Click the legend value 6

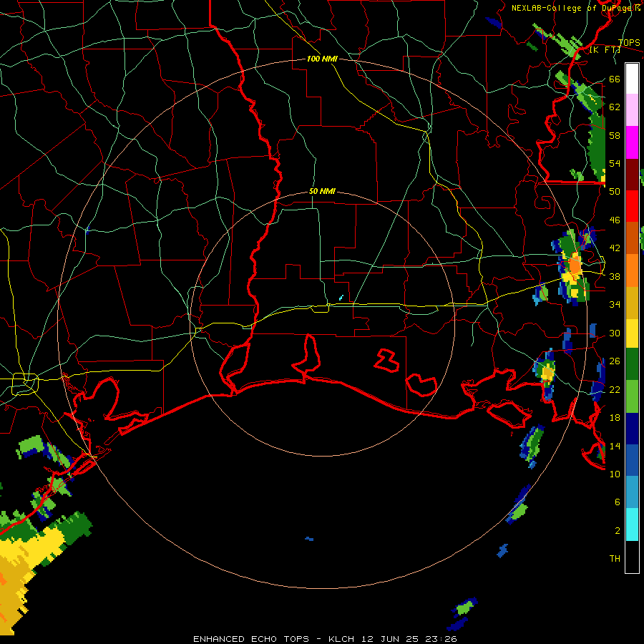pyautogui.click(x=617, y=502)
